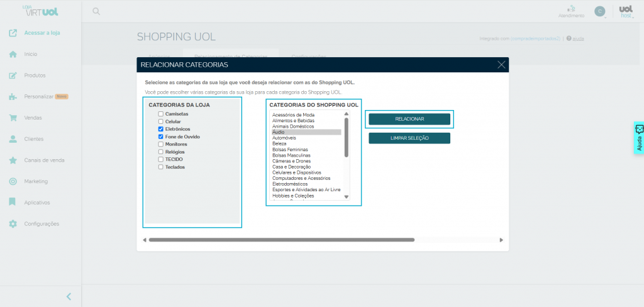
Task: Open the Vendas menu item
Action: point(33,118)
